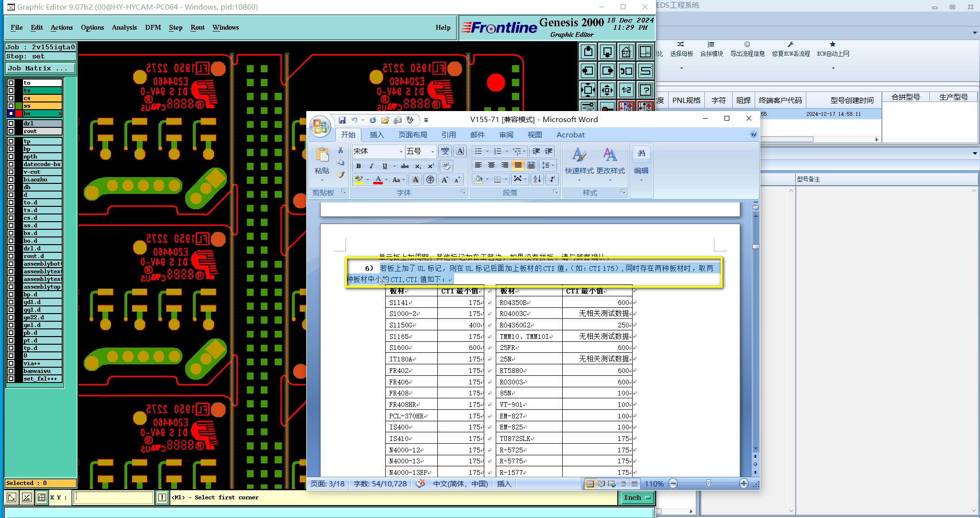This screenshot has height=518, width=980.
Task: Toggle visibility checkbox of layer 'rout'
Action: [x=11, y=131]
